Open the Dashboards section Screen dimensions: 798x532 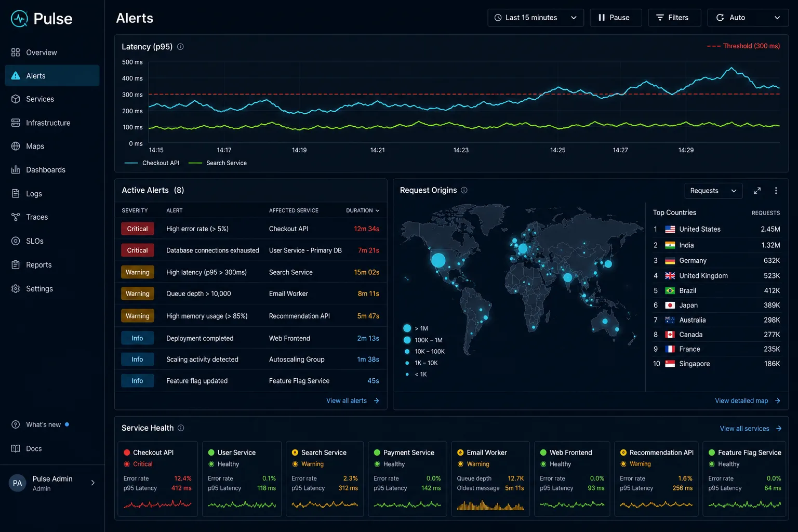click(52, 170)
